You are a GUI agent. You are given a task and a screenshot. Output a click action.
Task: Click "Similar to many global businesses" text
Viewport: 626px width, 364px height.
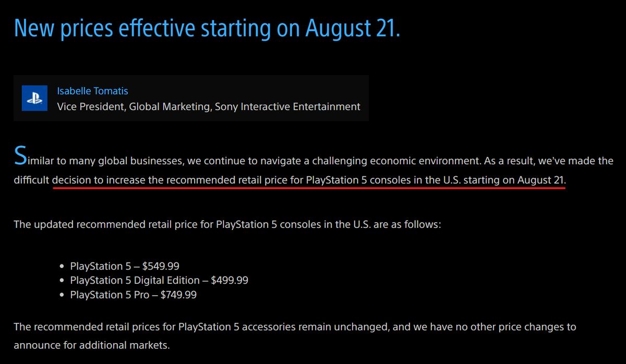(99, 161)
